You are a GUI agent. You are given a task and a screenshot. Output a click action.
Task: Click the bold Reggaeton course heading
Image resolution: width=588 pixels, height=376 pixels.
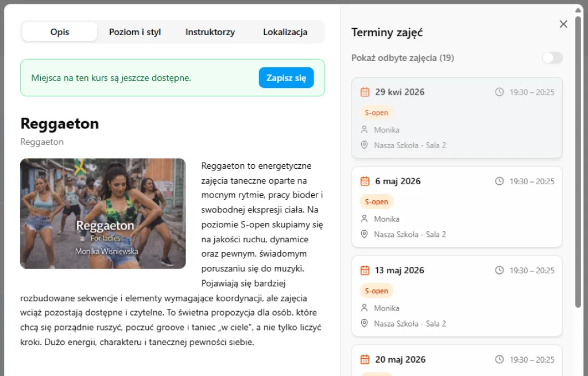pos(60,124)
